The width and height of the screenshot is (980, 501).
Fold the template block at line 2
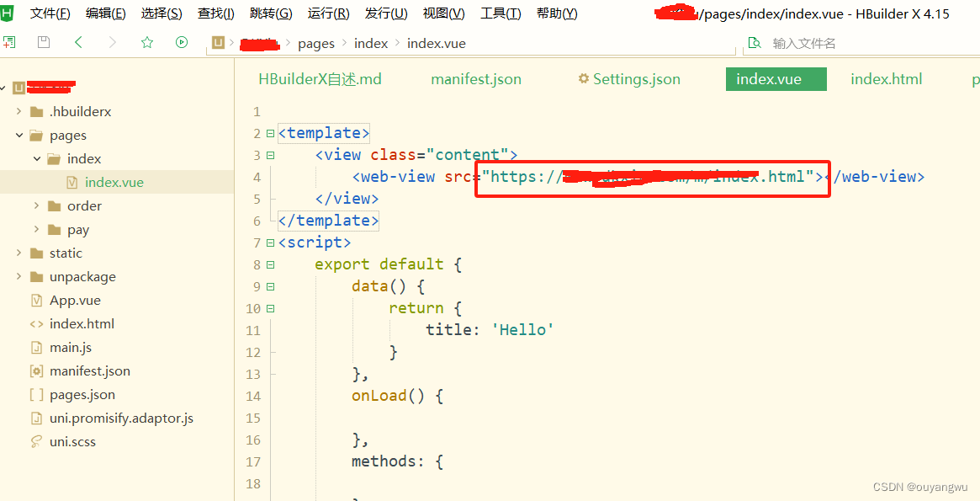(x=270, y=133)
